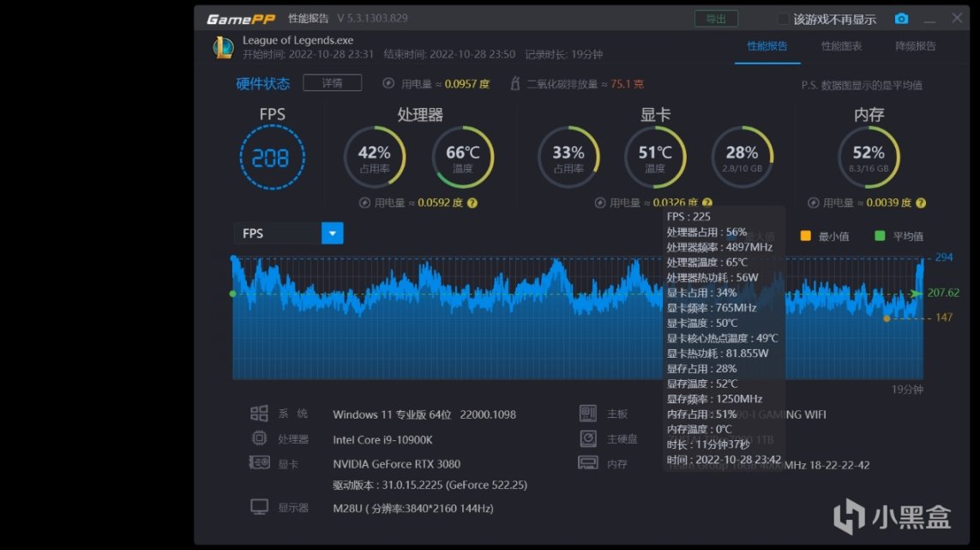
Task: Click the main hard disk icon
Action: [588, 438]
